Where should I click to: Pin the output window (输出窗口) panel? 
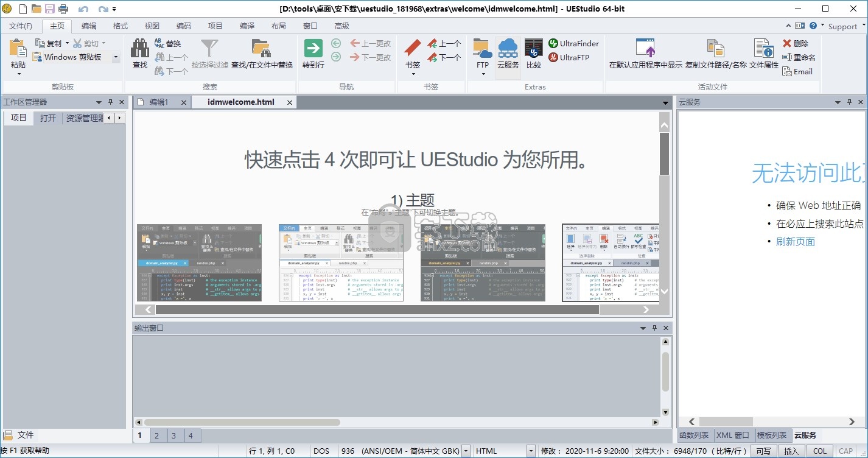click(x=654, y=328)
